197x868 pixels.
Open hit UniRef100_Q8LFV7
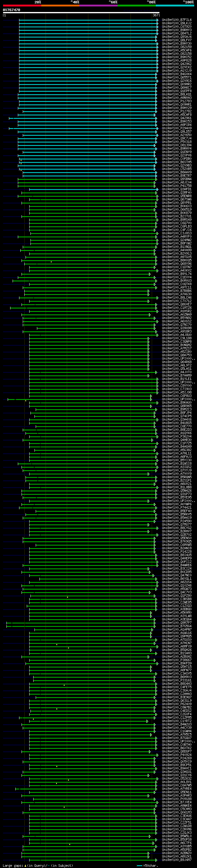click(177, 40)
